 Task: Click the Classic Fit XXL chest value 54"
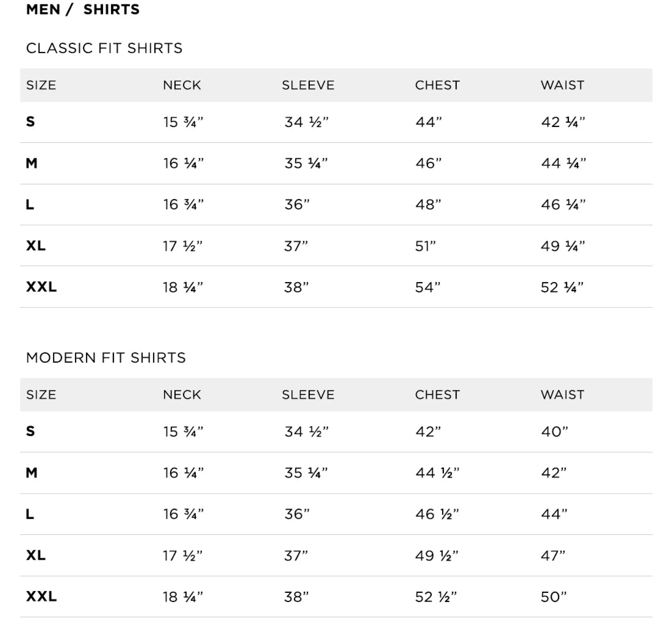click(428, 287)
